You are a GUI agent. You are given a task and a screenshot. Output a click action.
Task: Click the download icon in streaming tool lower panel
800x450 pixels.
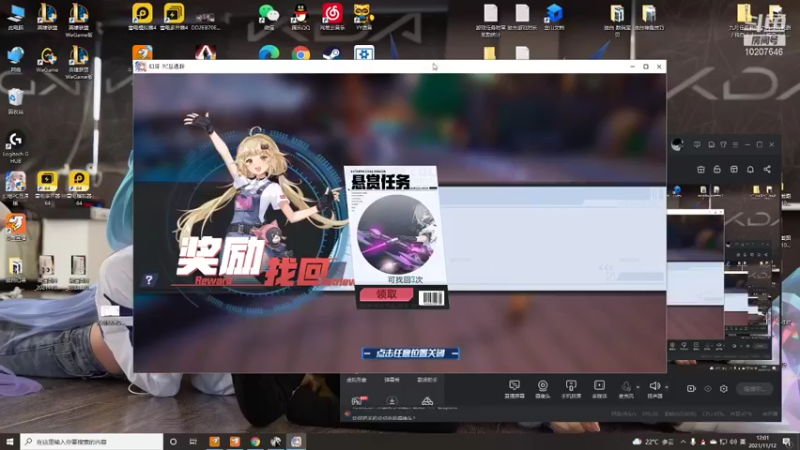392,401
